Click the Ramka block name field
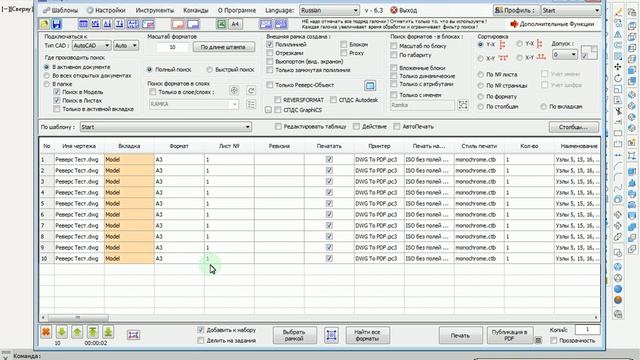Screen dimensions: 640x360 pyautogui.click(x=422, y=105)
